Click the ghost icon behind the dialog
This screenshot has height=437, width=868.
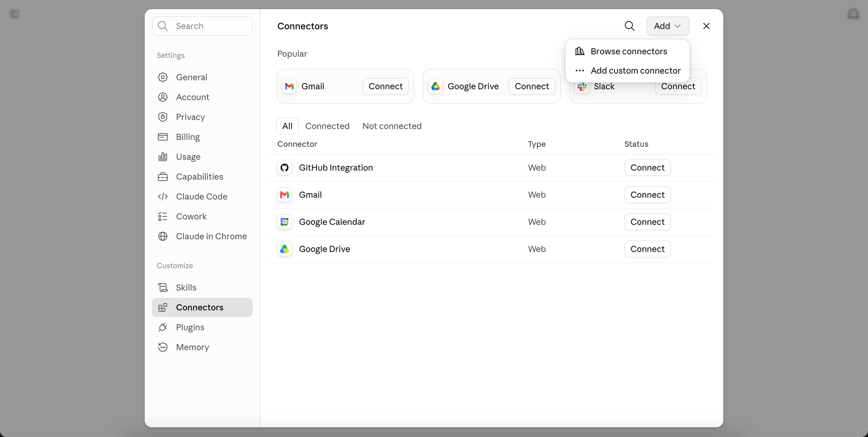pyautogui.click(x=853, y=14)
